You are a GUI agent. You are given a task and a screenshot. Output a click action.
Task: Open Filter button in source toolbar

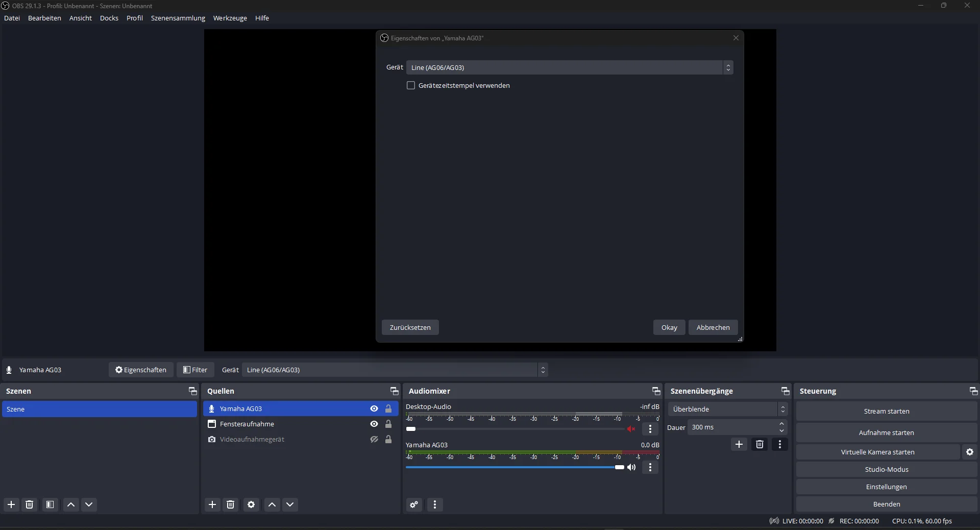[195, 370]
